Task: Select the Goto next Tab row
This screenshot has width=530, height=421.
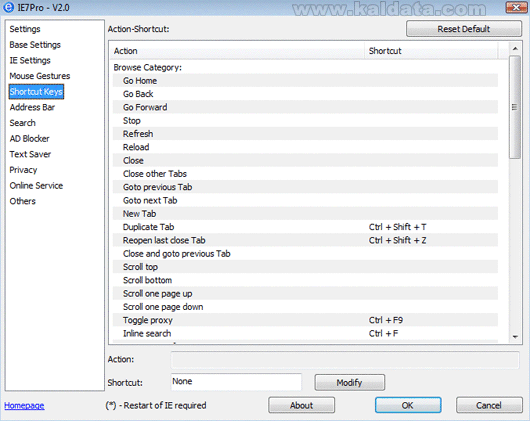Action: (305, 200)
